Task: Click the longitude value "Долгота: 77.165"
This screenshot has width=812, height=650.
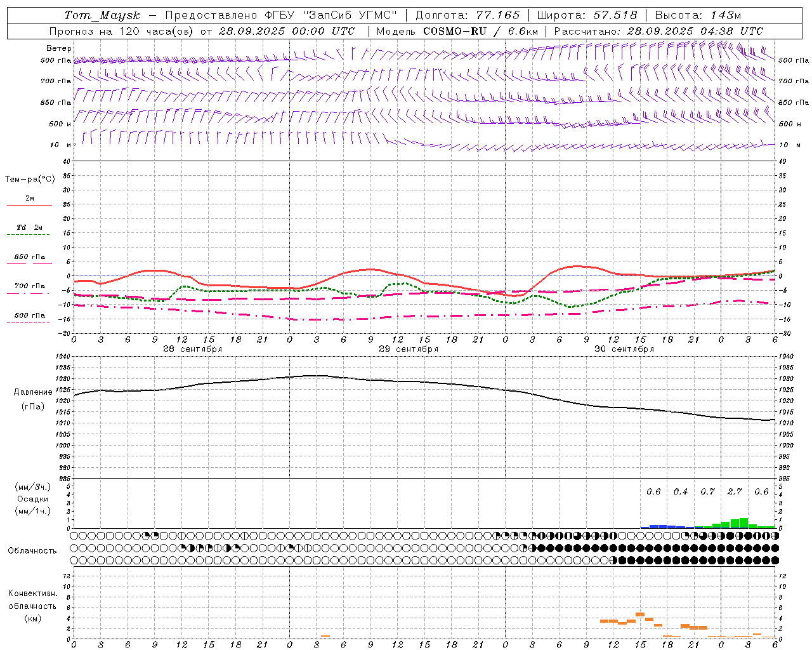Action: (468, 15)
